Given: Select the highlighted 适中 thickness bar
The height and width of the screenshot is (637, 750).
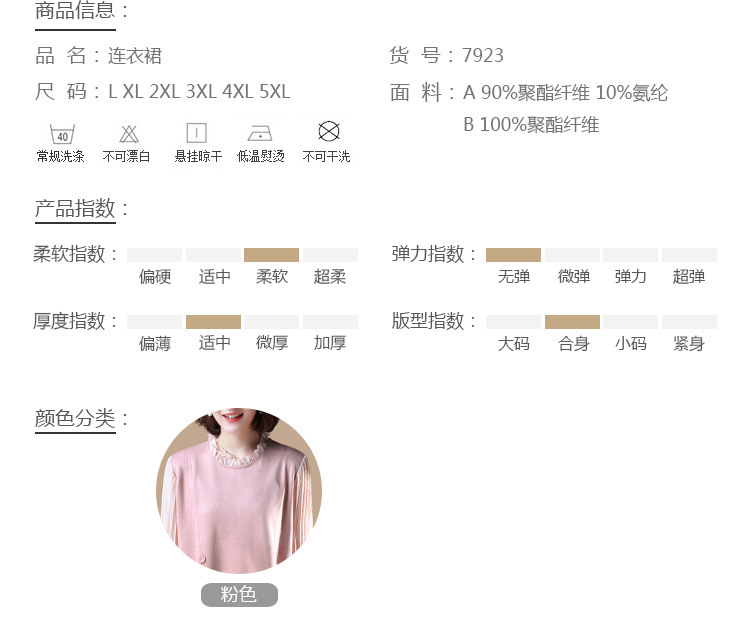Looking at the screenshot, I should tap(213, 322).
